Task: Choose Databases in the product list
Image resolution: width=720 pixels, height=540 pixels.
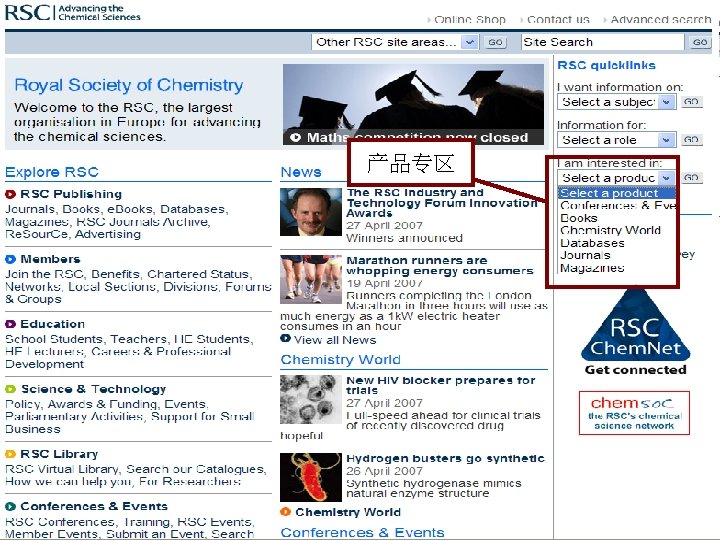Action: point(617,243)
